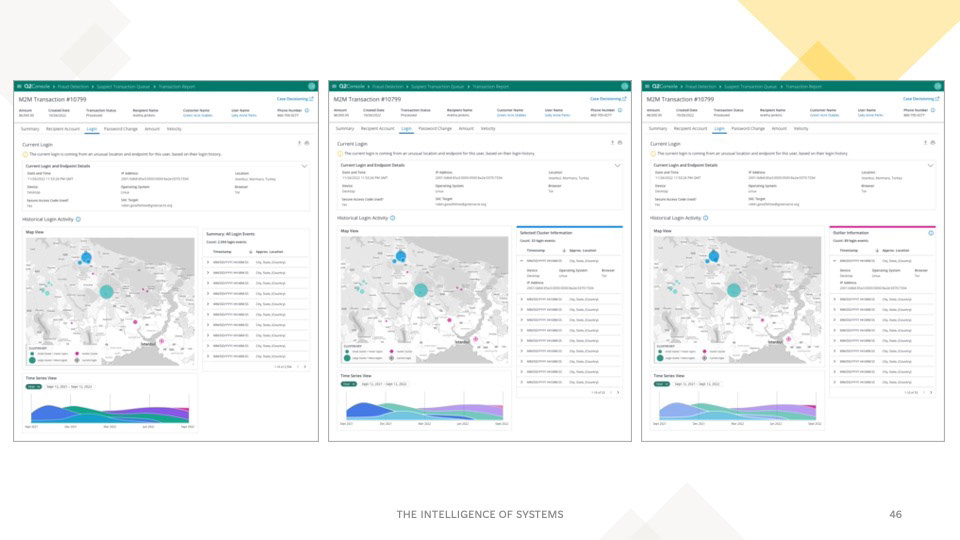
Task: Click sort arrow beside Approx. Location in middle mockup
Action: pos(564,250)
